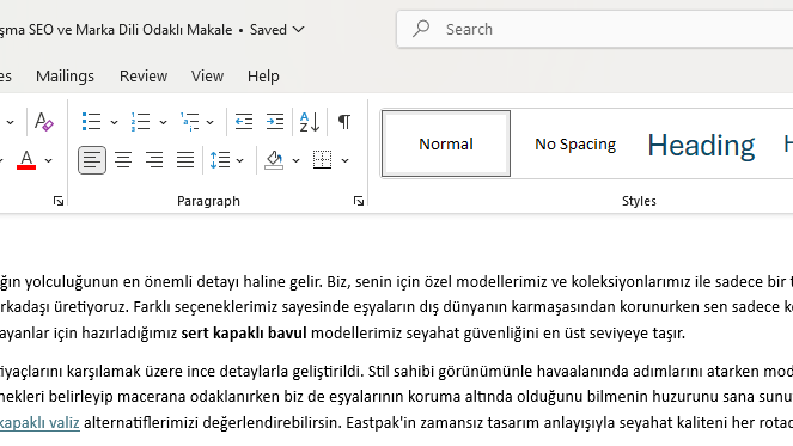Open numbering library dropdown arrow
The image size is (793, 446).
163,122
